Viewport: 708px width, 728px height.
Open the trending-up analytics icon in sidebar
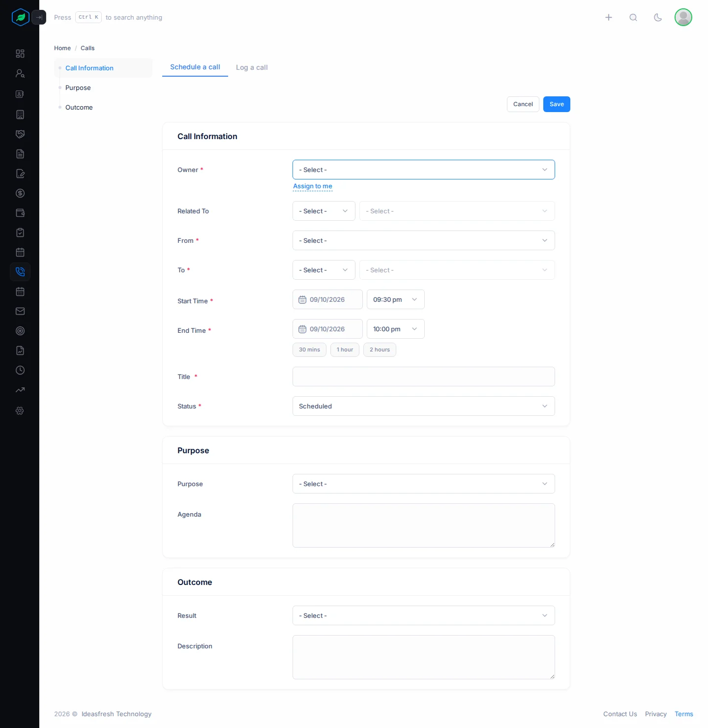click(20, 390)
